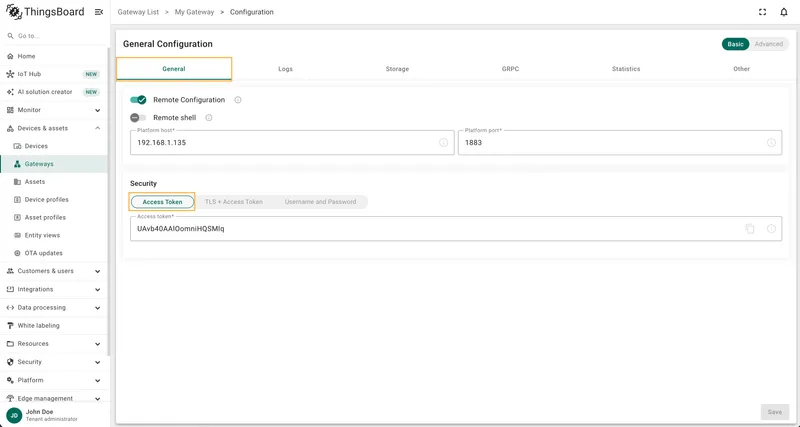800x427 pixels.
Task: Click the Customers & users icon
Action: tap(10, 271)
